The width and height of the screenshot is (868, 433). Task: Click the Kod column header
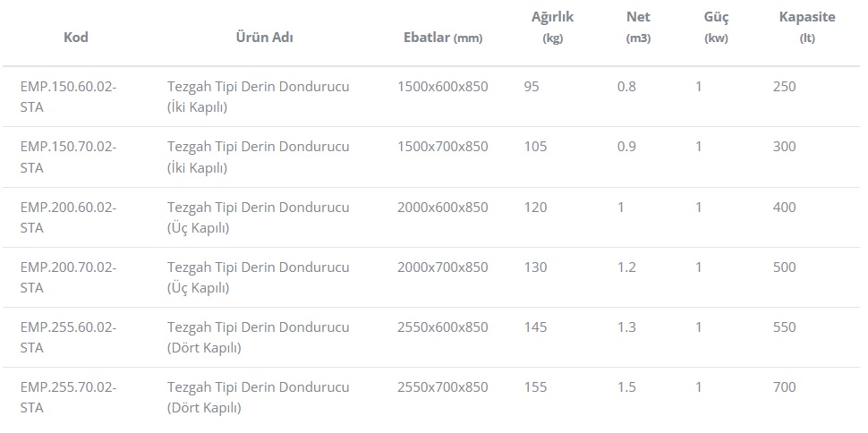click(76, 38)
